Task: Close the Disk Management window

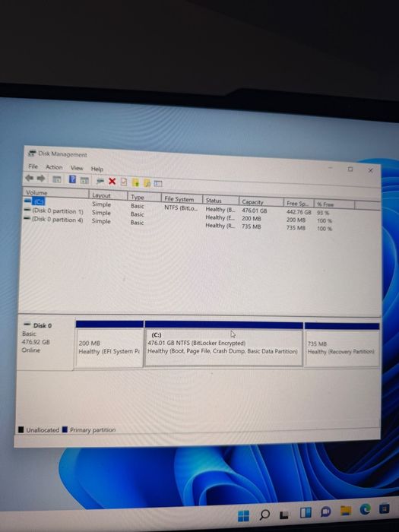Action: click(x=371, y=170)
